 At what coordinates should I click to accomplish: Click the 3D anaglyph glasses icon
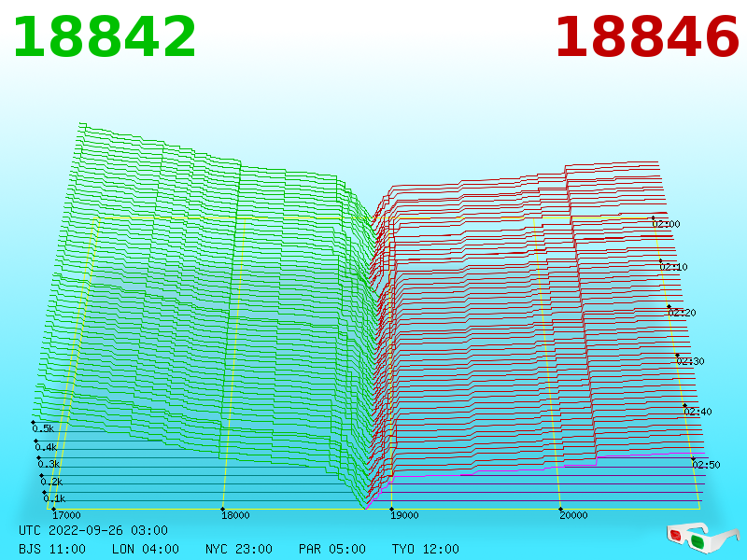702,538
